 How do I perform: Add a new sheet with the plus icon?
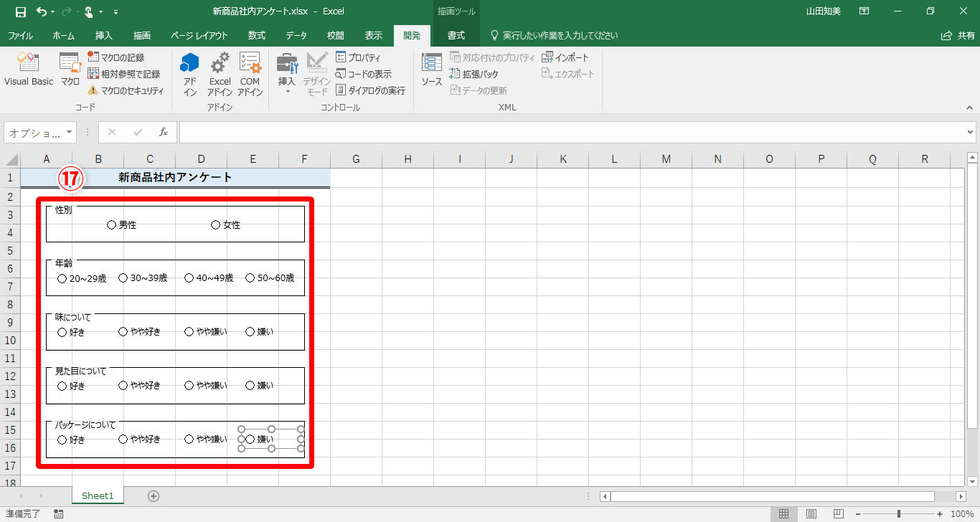153,495
